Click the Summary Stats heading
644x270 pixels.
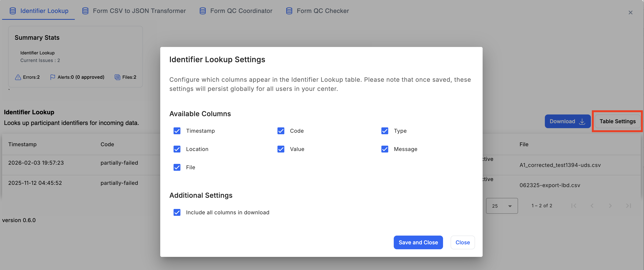click(x=37, y=38)
